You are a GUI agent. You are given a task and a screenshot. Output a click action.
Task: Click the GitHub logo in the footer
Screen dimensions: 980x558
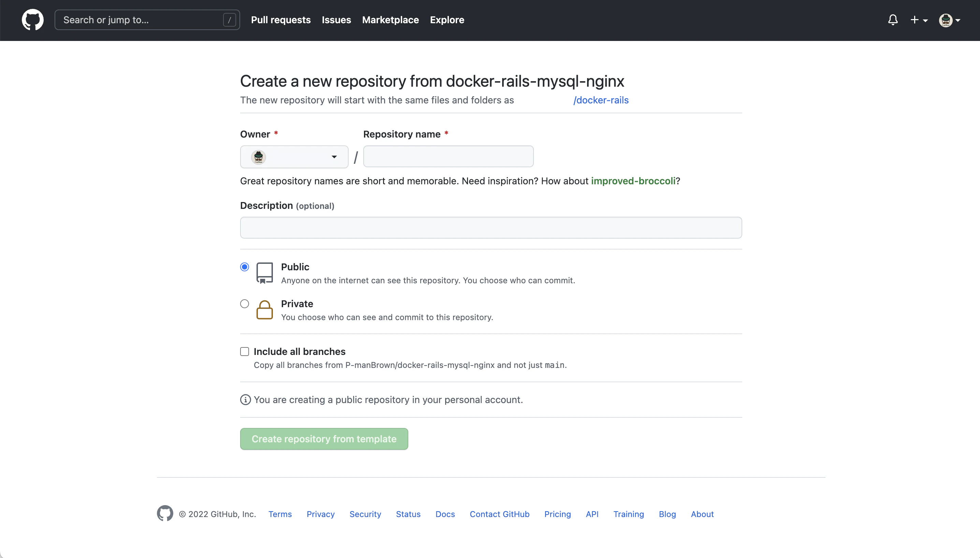point(165,514)
